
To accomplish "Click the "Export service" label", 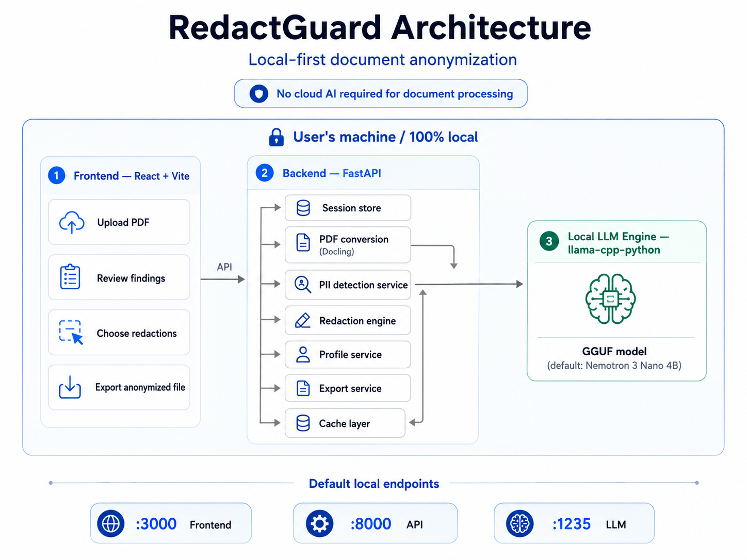I will 350,389.
